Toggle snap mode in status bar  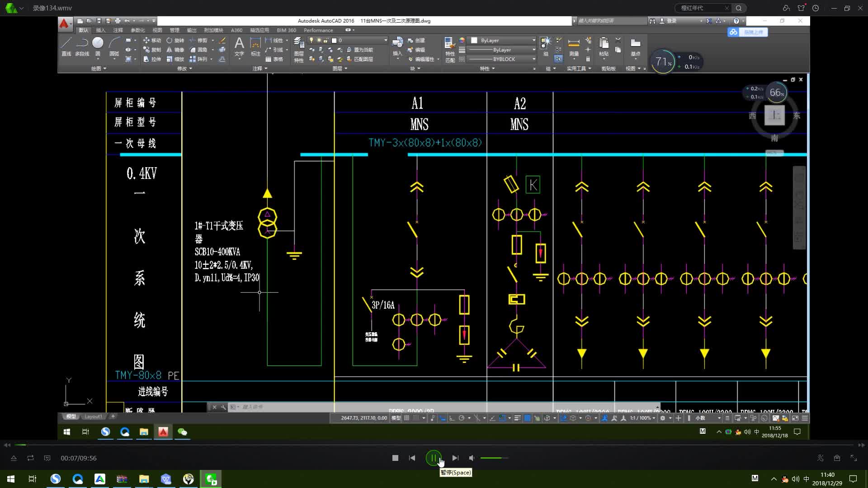pyautogui.click(x=415, y=418)
